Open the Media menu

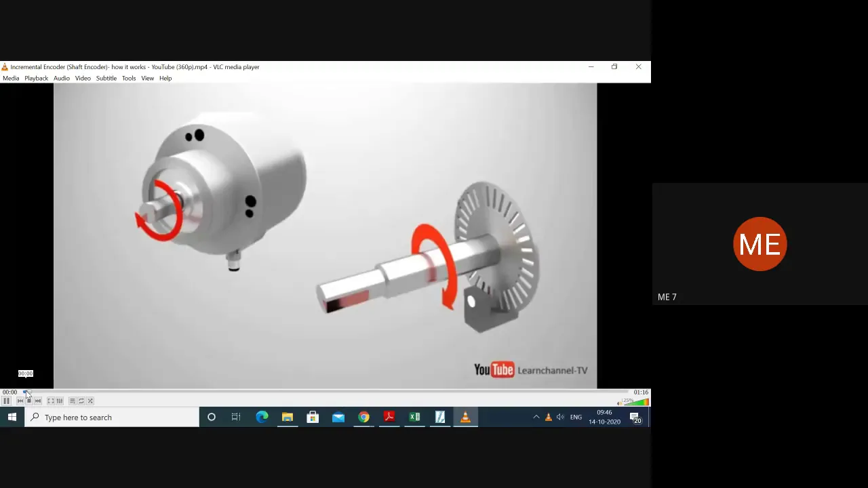[x=11, y=78]
